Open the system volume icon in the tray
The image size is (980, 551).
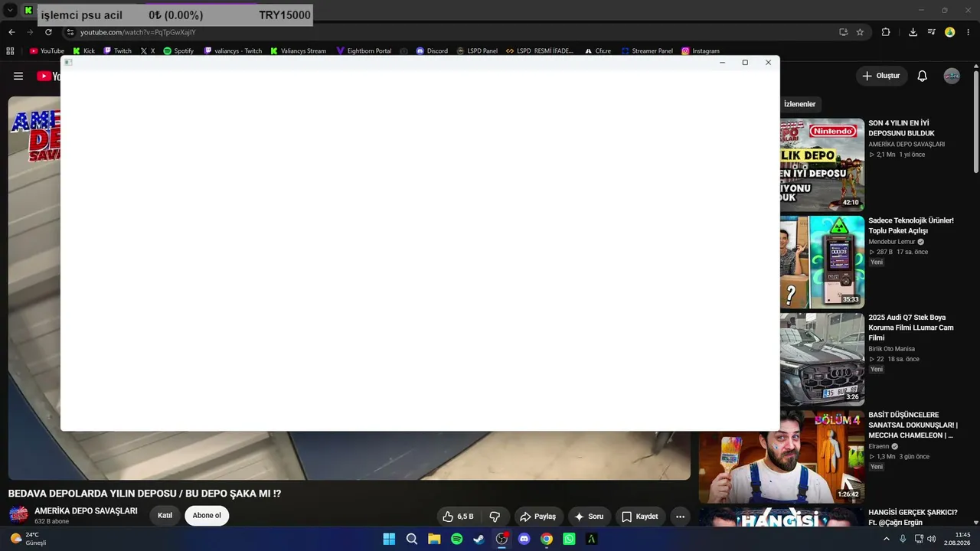pos(931,539)
